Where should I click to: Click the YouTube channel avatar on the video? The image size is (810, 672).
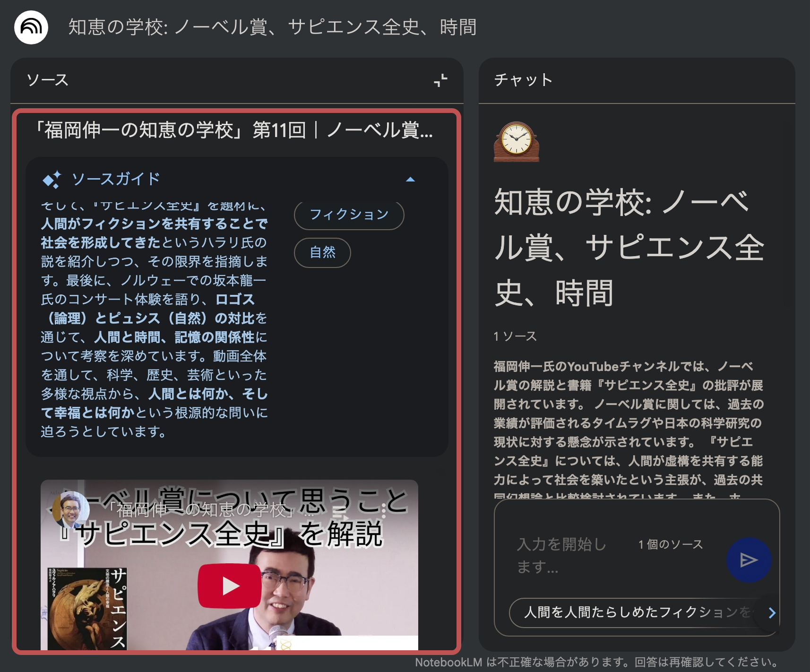pos(70,510)
